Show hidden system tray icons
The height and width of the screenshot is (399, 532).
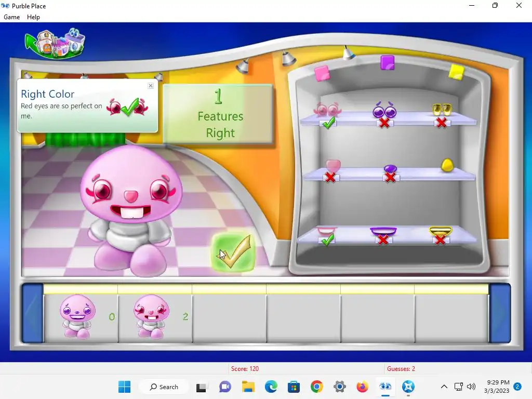pyautogui.click(x=444, y=387)
